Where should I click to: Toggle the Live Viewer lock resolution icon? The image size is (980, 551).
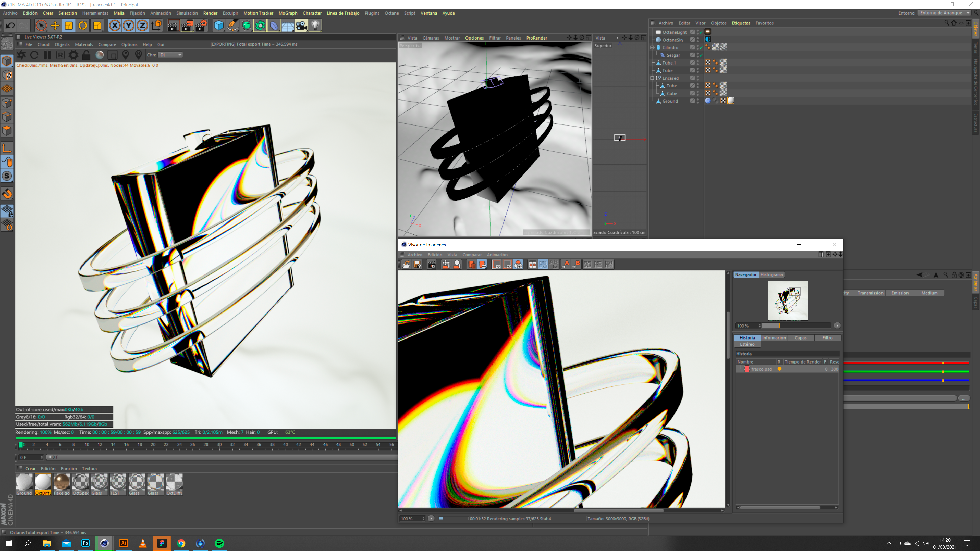click(x=86, y=55)
